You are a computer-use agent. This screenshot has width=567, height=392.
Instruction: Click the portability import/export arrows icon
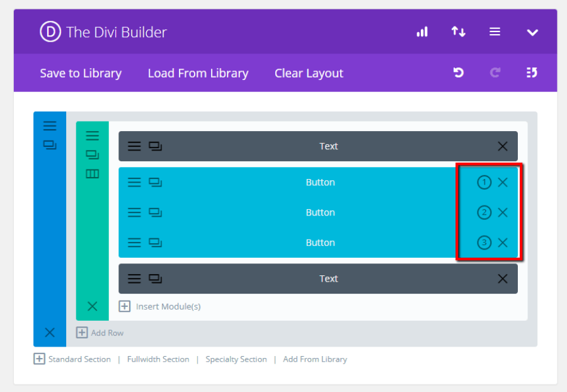point(458,32)
